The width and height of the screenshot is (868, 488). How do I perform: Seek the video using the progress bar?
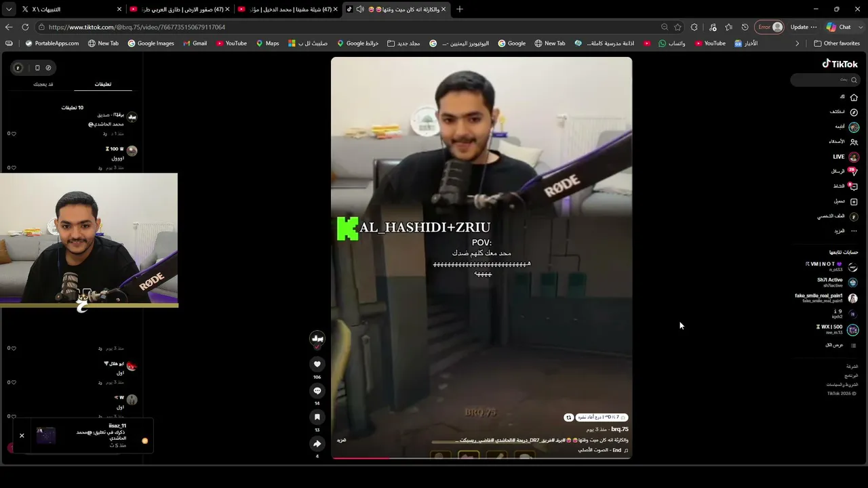[x=481, y=458]
